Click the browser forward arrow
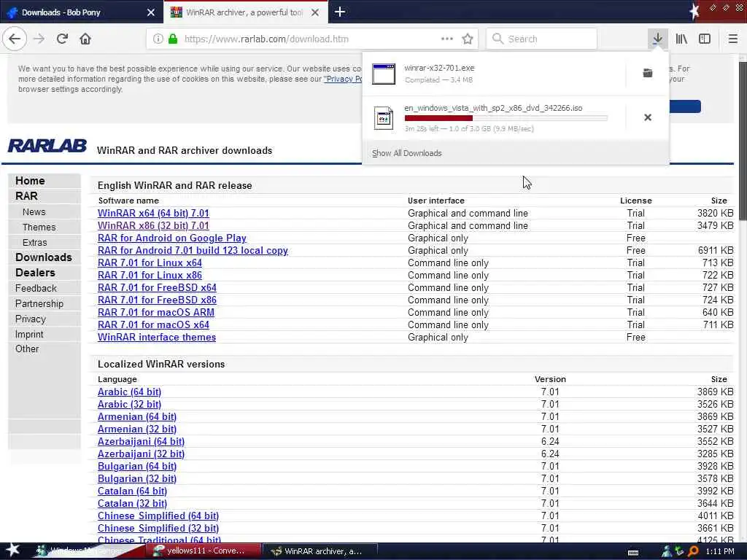 pyautogui.click(x=39, y=39)
